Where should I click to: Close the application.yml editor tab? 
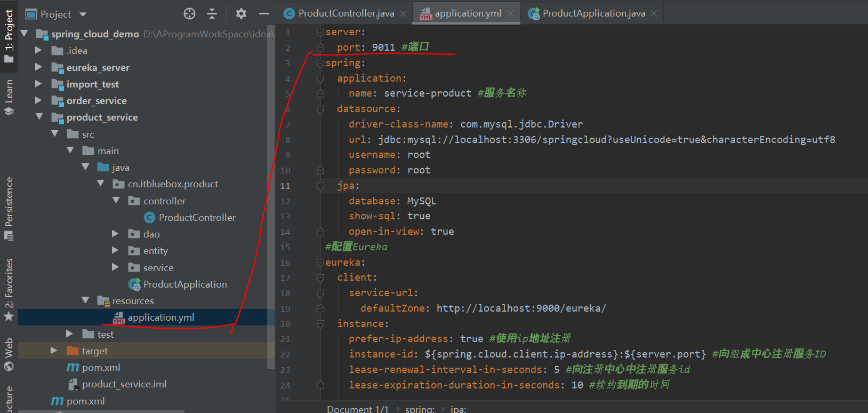point(511,14)
